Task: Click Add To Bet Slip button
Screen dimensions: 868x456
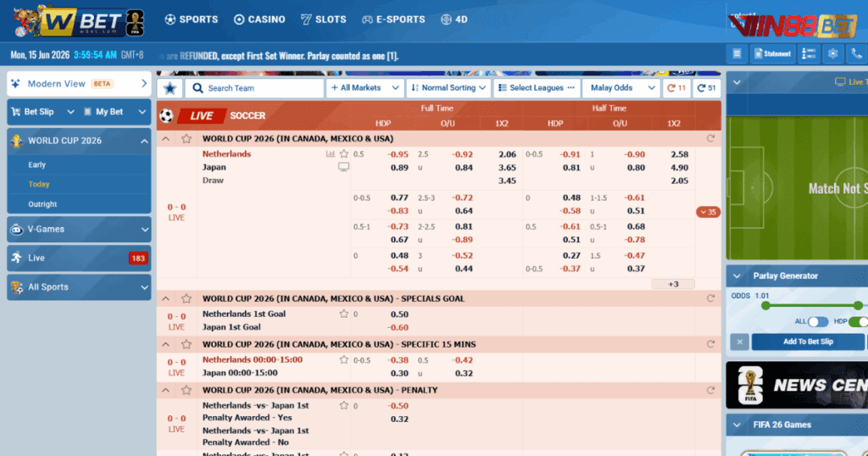Action: [x=808, y=342]
